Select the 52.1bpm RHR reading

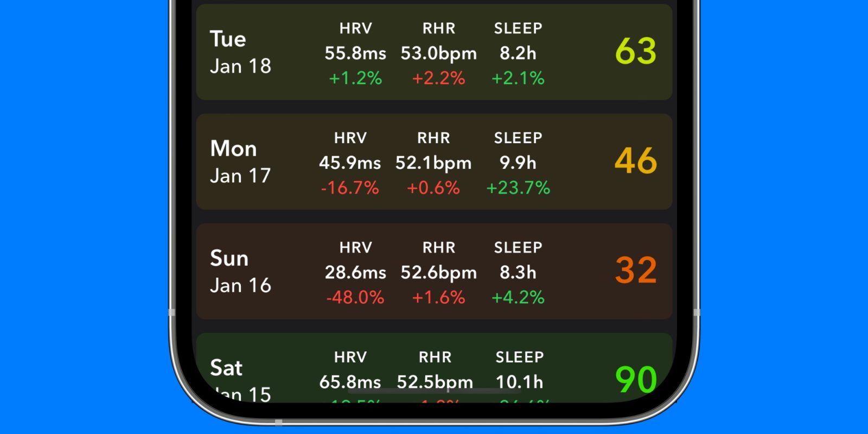(x=433, y=163)
